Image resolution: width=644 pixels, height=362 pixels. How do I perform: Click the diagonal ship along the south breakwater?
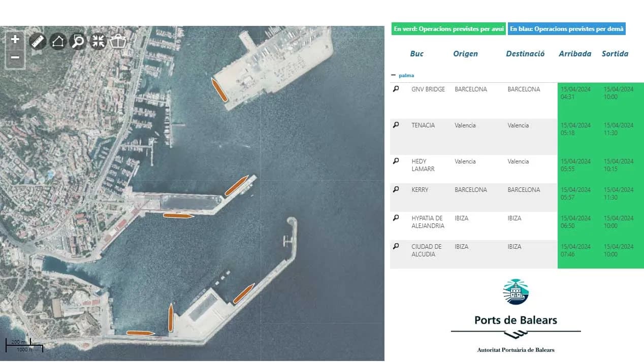(x=244, y=293)
